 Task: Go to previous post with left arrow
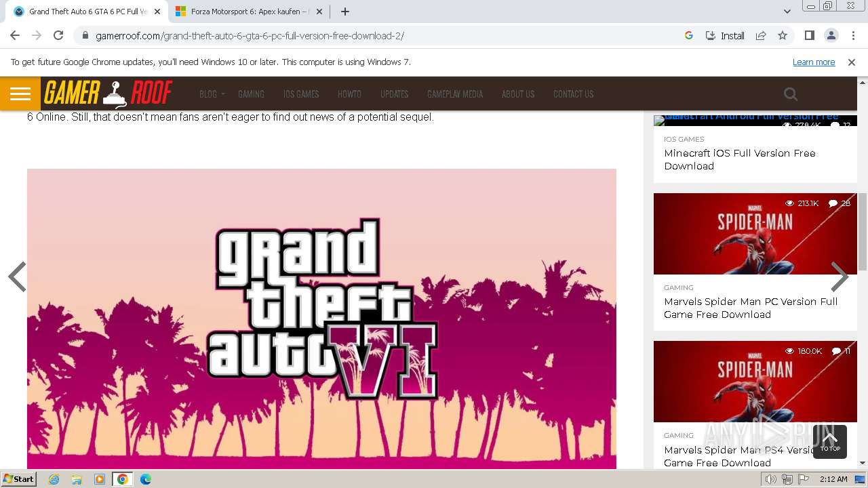pyautogui.click(x=17, y=277)
